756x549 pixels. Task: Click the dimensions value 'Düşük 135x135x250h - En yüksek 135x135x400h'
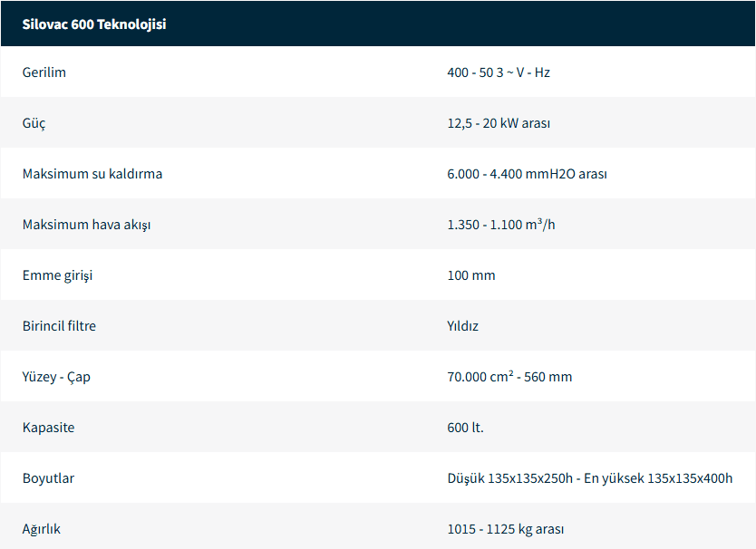[x=589, y=478]
